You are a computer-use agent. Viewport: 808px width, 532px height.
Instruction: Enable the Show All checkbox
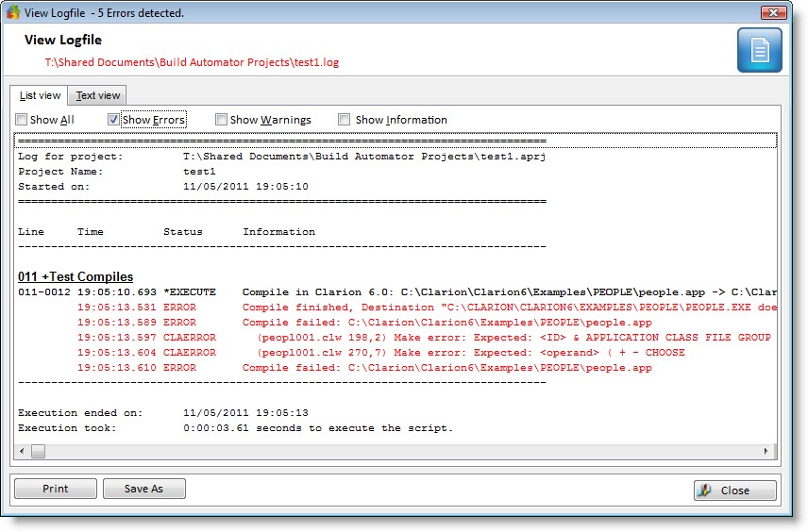(21, 120)
